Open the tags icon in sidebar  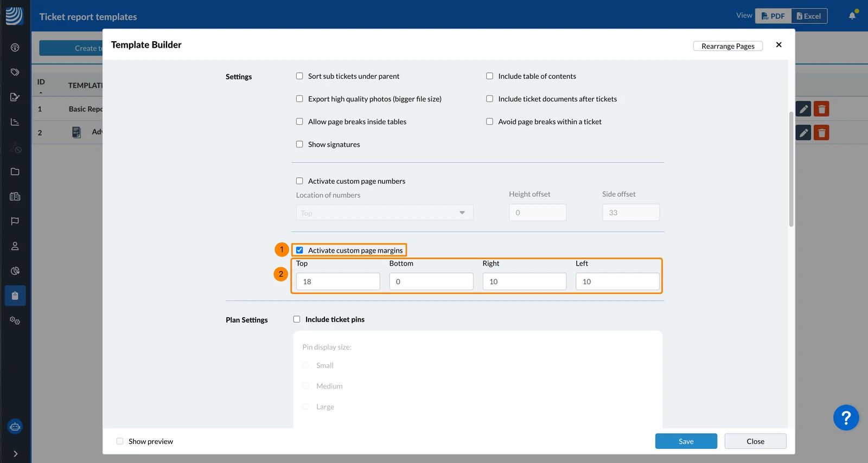click(x=15, y=72)
